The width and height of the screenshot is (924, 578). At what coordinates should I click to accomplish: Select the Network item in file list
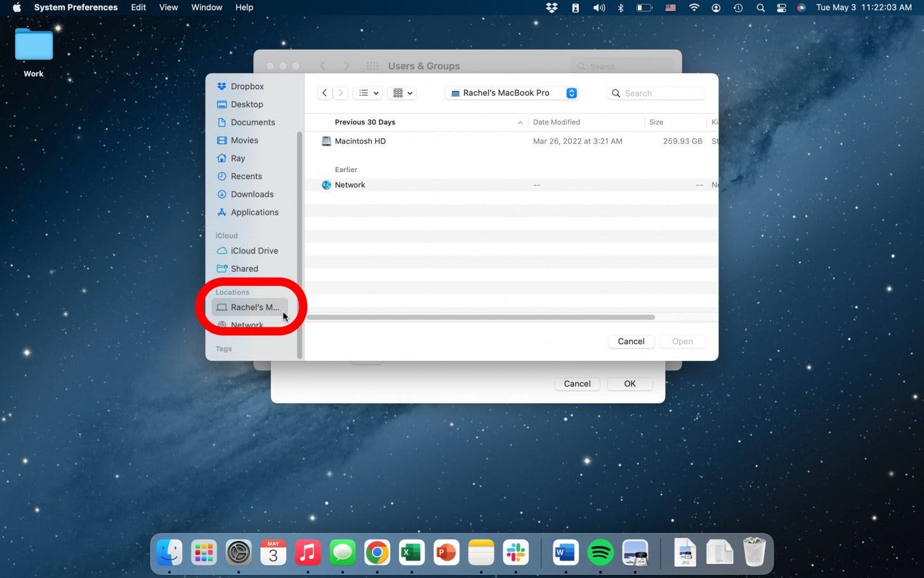(350, 185)
